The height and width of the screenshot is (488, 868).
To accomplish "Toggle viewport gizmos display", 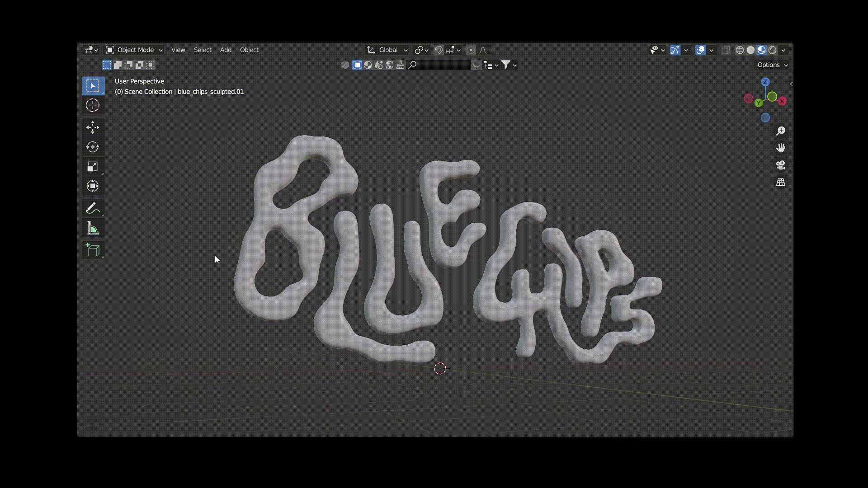I will [x=675, y=50].
